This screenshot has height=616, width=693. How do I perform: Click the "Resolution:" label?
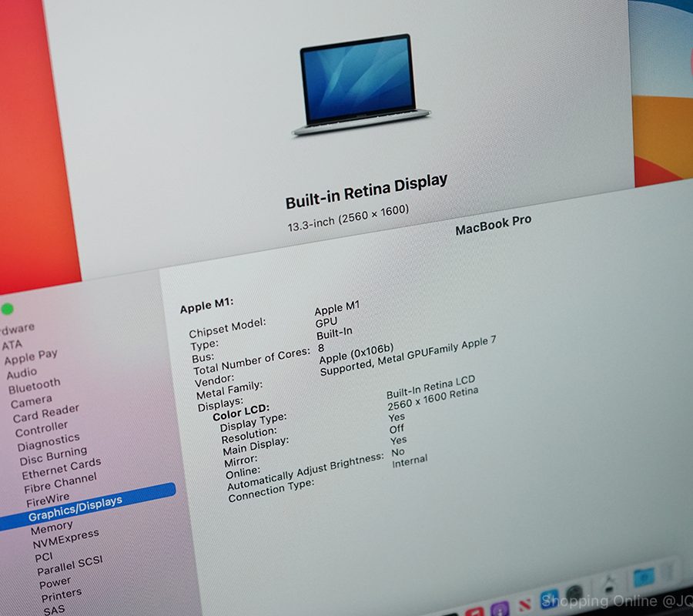coord(249,435)
